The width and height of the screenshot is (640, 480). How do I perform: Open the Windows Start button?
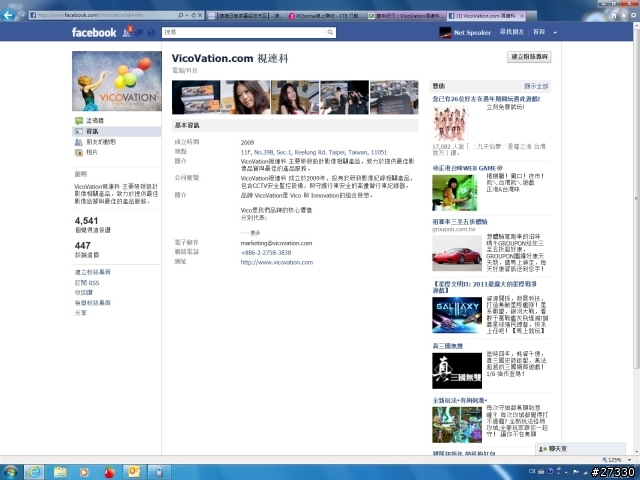(x=11, y=472)
